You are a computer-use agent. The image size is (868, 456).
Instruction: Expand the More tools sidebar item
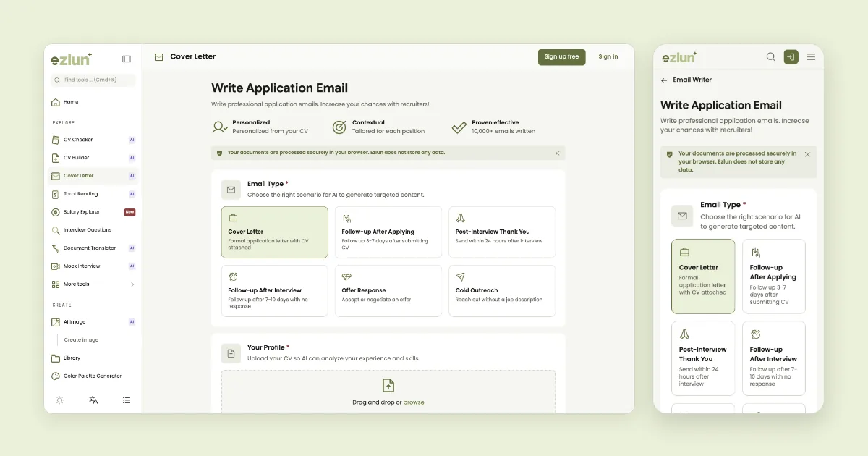pos(93,284)
